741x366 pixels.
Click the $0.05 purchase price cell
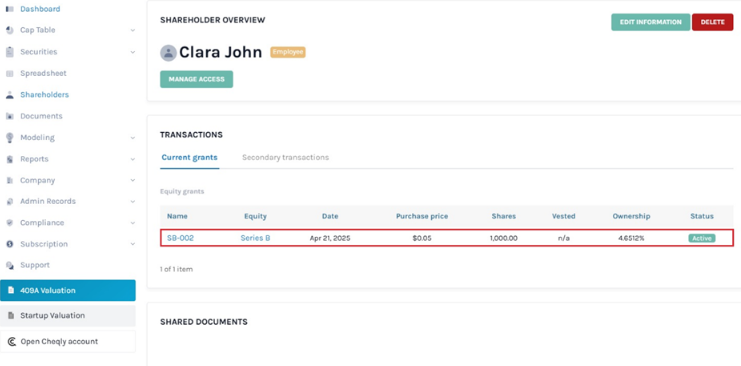tap(422, 238)
